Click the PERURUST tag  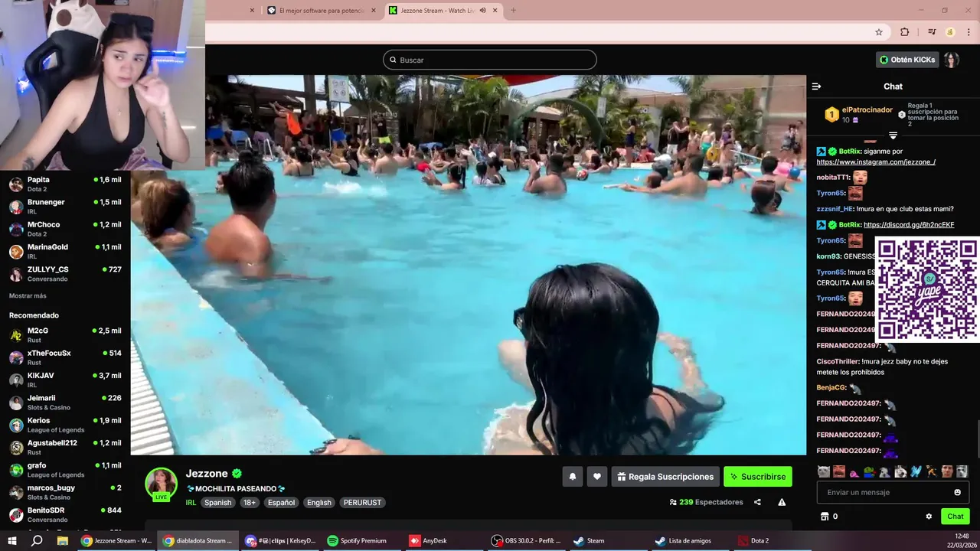[362, 503]
